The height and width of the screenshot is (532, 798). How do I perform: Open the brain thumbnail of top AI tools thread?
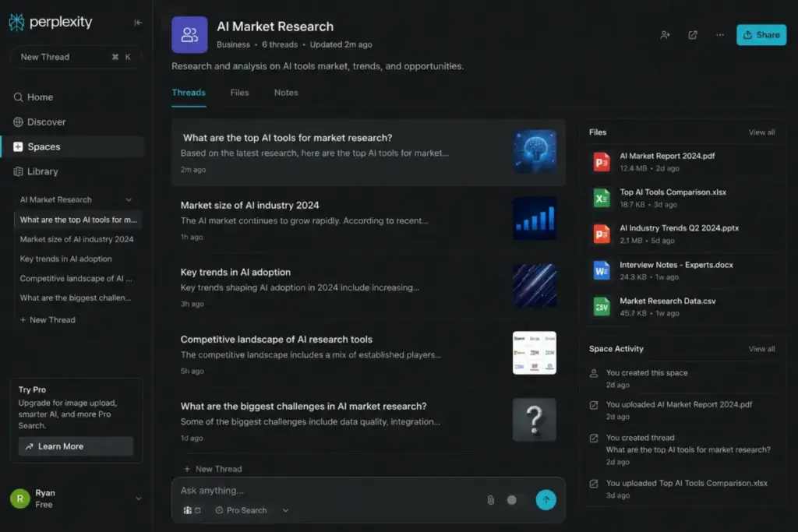click(535, 151)
